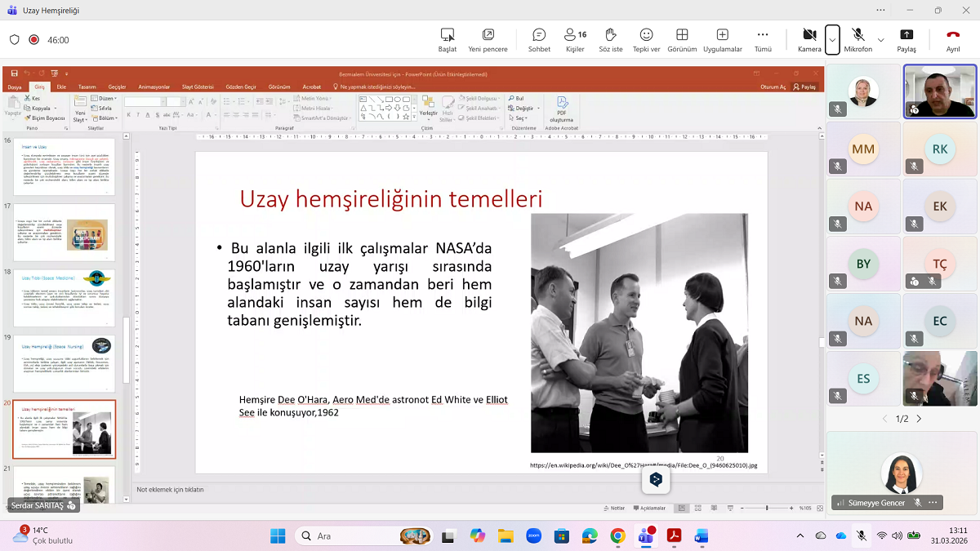Open options for Sümeyye Gencer tile
The image size is (980, 551).
933,503
